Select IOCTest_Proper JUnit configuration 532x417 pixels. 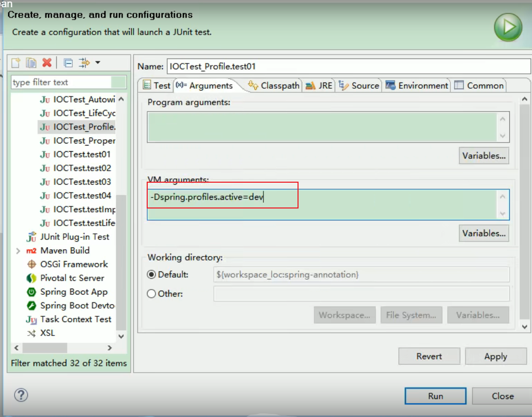(77, 140)
